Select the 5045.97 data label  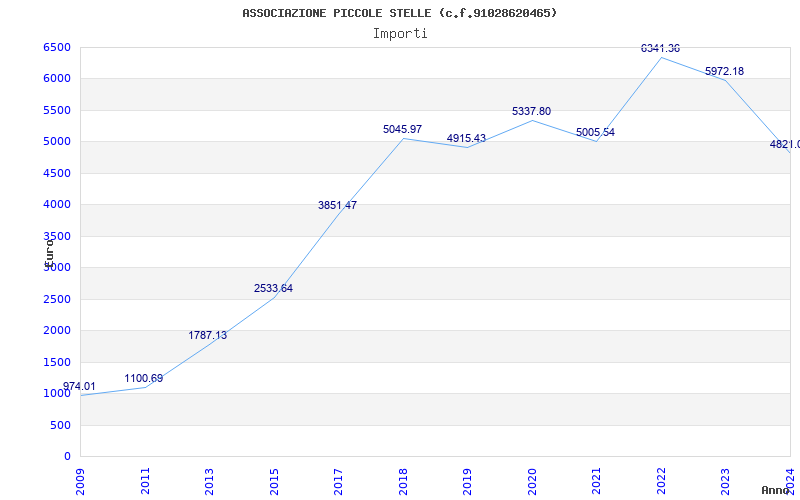(402, 130)
